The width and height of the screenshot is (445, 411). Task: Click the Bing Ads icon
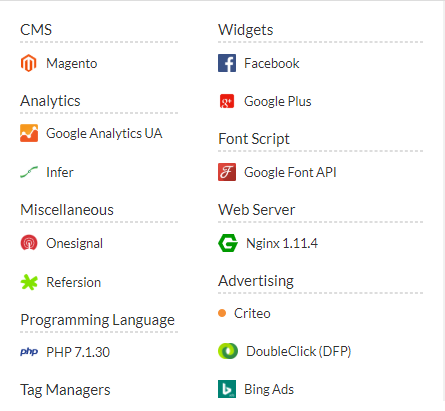pyautogui.click(x=227, y=389)
